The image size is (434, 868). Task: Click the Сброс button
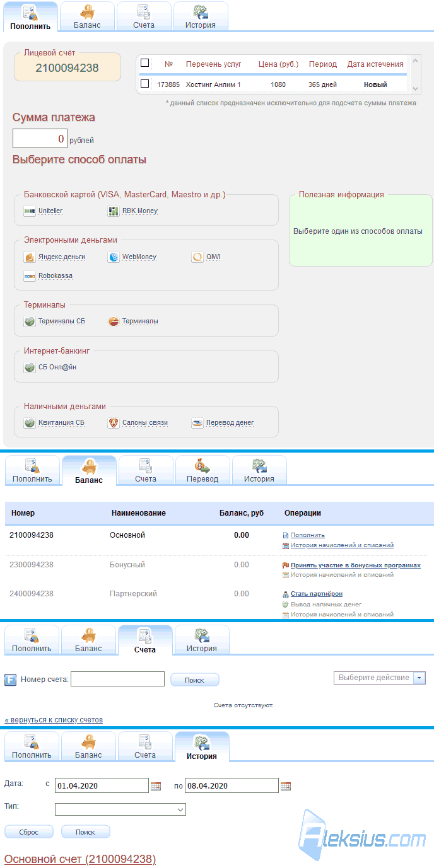[29, 832]
